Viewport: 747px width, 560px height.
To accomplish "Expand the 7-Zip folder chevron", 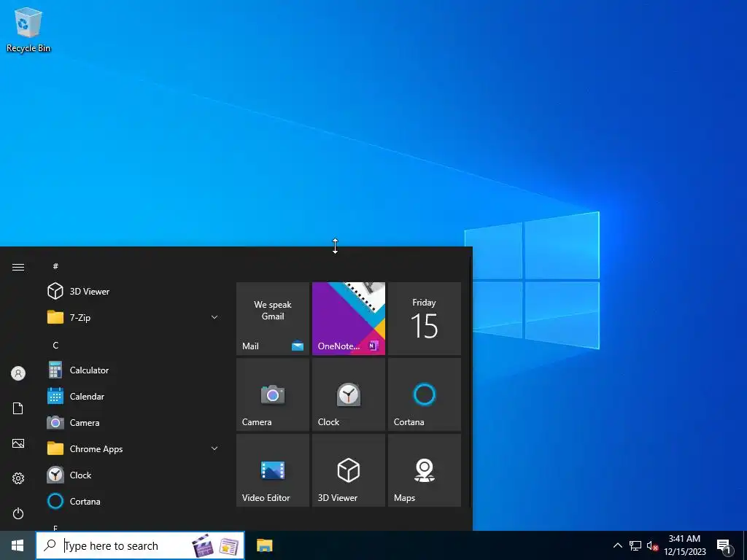I will 214,317.
